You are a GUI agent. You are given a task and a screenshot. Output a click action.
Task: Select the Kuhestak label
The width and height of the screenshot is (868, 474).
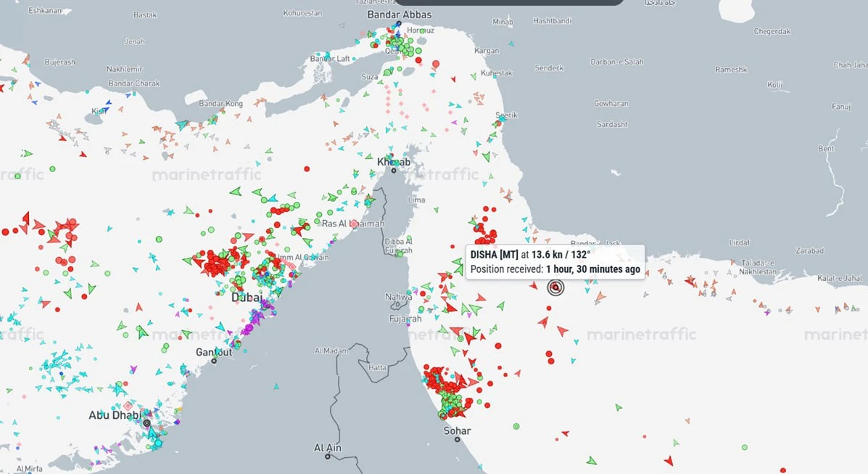(497, 73)
